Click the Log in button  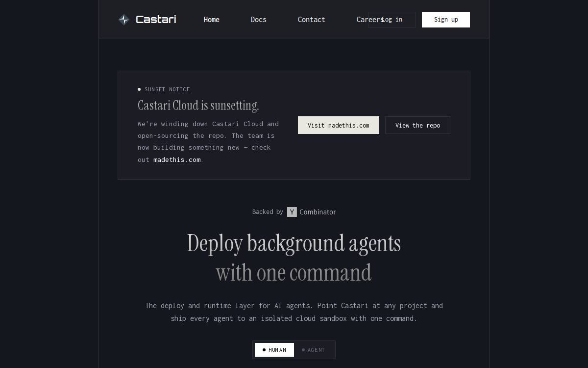[392, 20]
